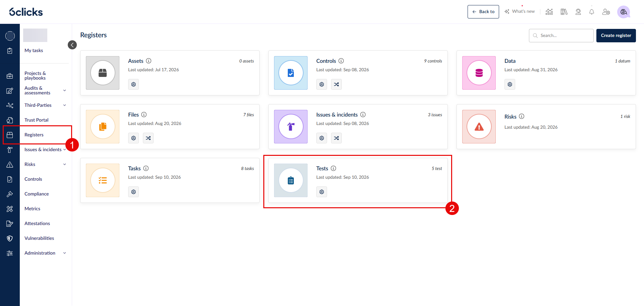
Task: Expand Audits & assessments submenu
Action: pyautogui.click(x=65, y=90)
